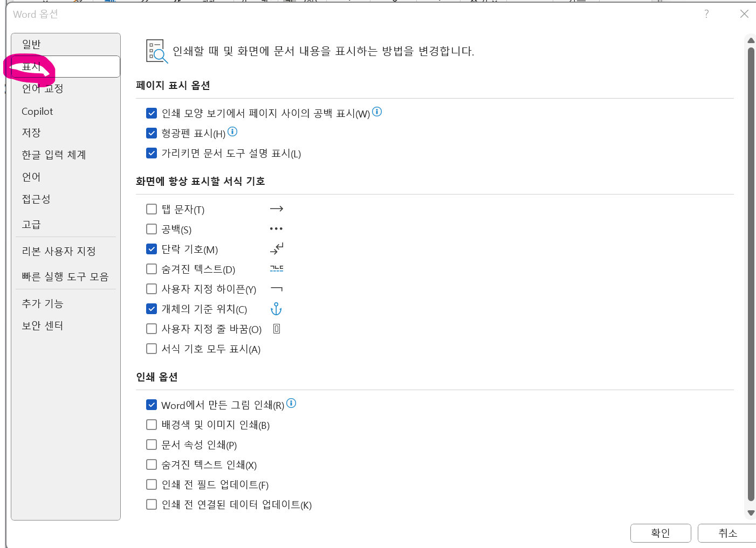Click the scrollbar down arrow
756x548 pixels.
(x=751, y=513)
